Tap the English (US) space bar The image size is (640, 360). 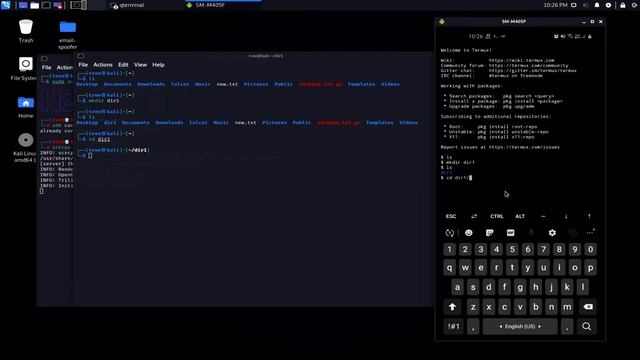pos(520,327)
